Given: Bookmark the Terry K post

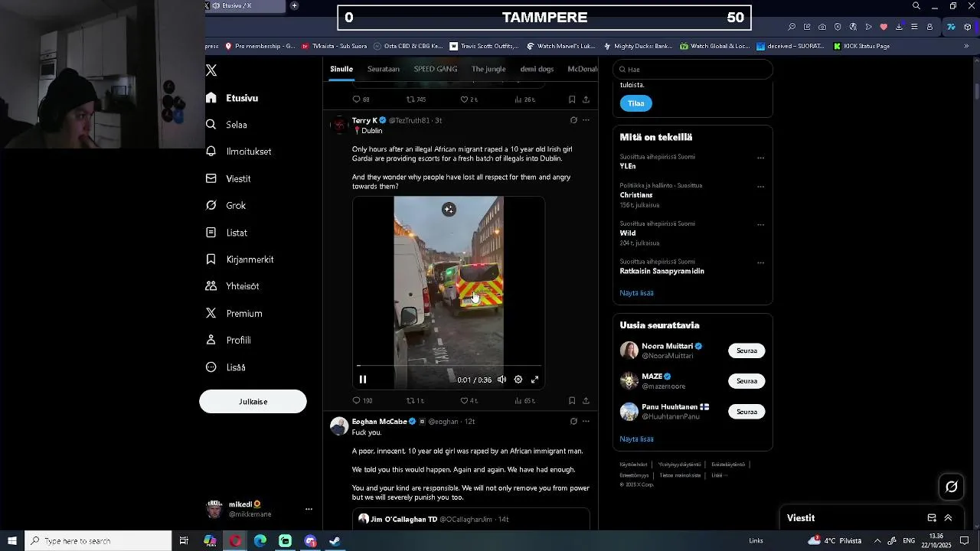Looking at the screenshot, I should [572, 400].
